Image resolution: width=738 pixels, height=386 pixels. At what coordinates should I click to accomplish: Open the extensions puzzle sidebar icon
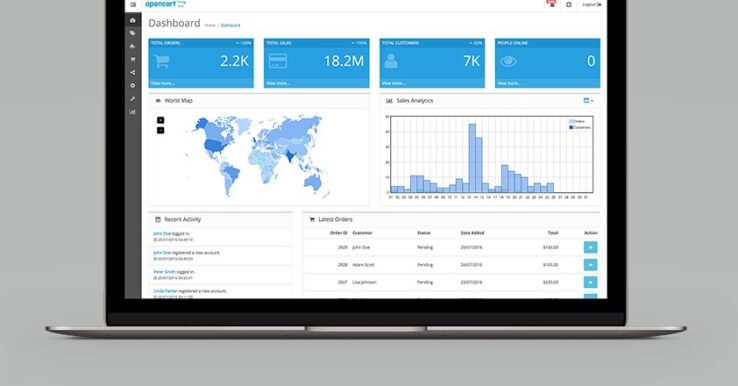tap(133, 46)
